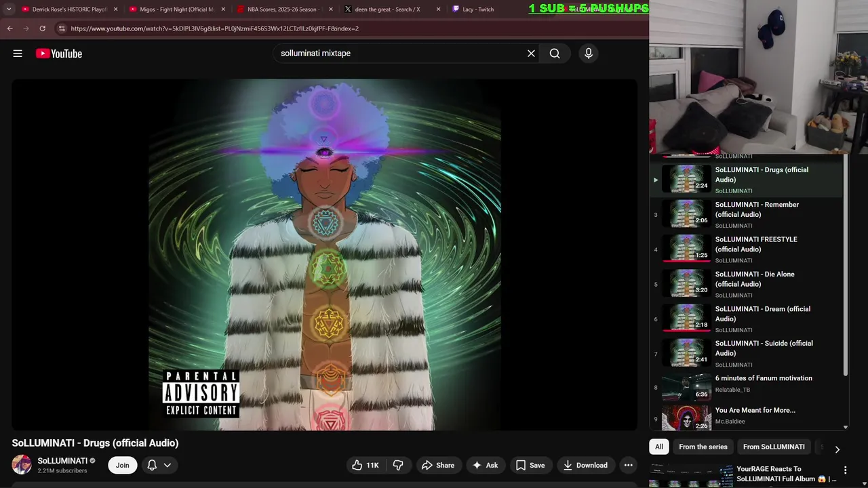
Task: Open more actions three-dot menu
Action: (x=629, y=465)
